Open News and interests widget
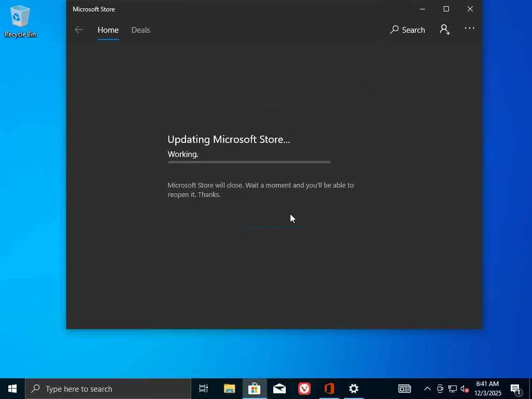Viewport: 532px width, 399px height. coord(404,389)
